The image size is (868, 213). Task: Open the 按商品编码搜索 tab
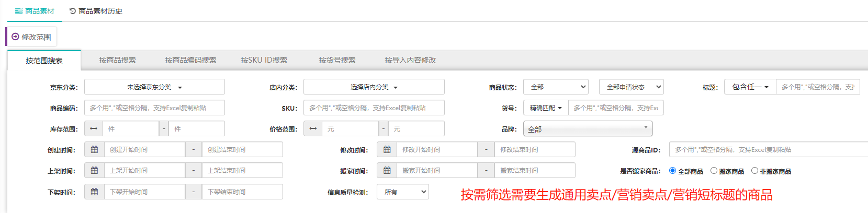pyautogui.click(x=190, y=61)
